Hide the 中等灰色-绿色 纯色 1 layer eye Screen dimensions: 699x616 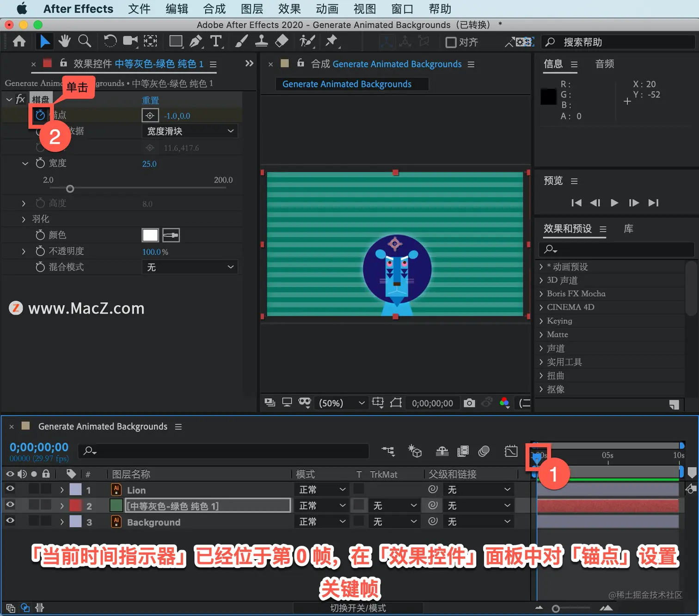coord(10,505)
